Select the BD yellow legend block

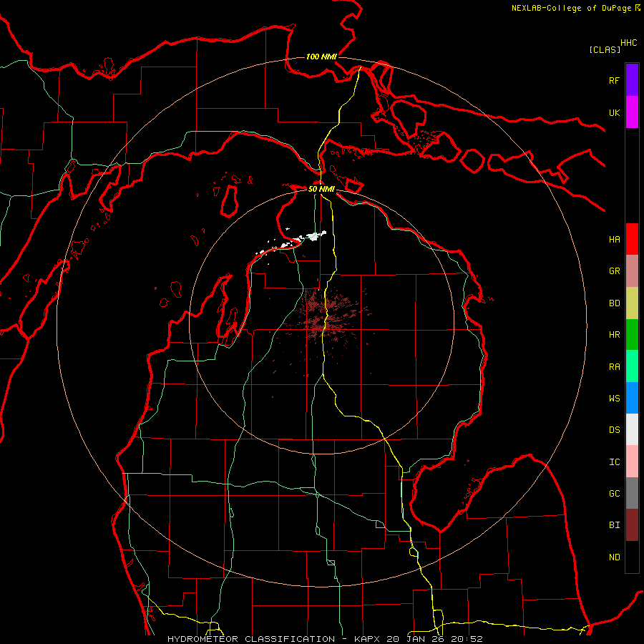[632, 303]
